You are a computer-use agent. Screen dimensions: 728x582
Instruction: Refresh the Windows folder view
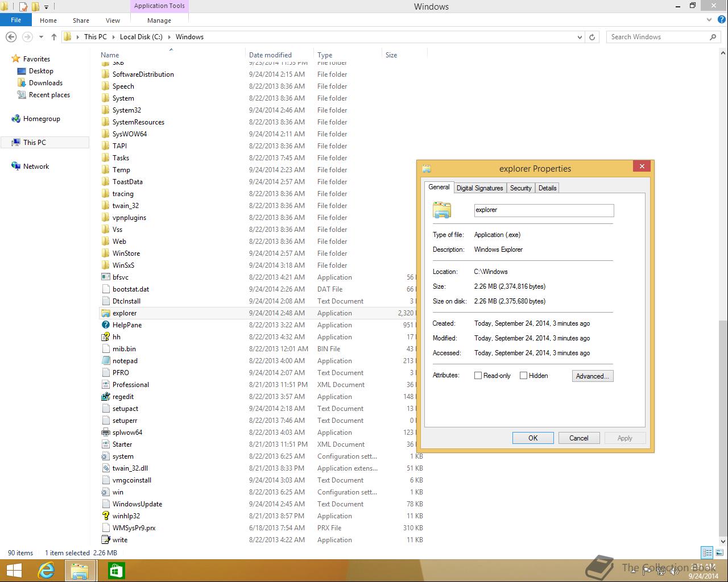(x=592, y=37)
